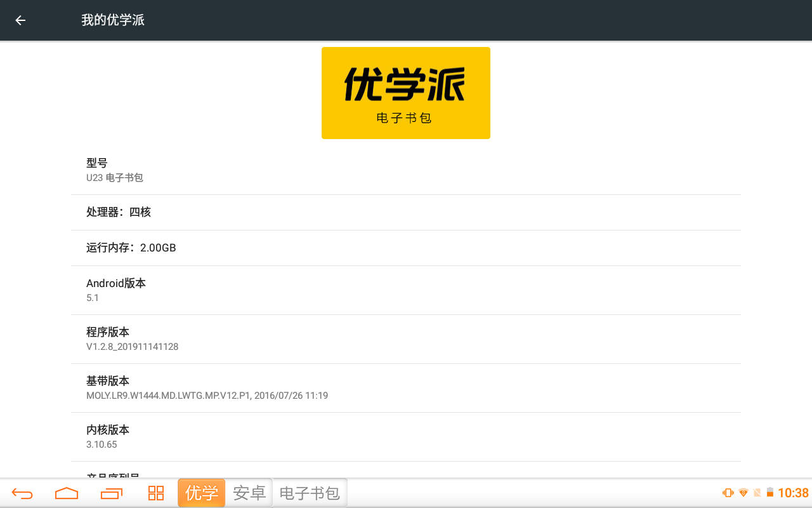Tap the vibrate mode status icon
812x508 pixels.
pyautogui.click(x=728, y=493)
